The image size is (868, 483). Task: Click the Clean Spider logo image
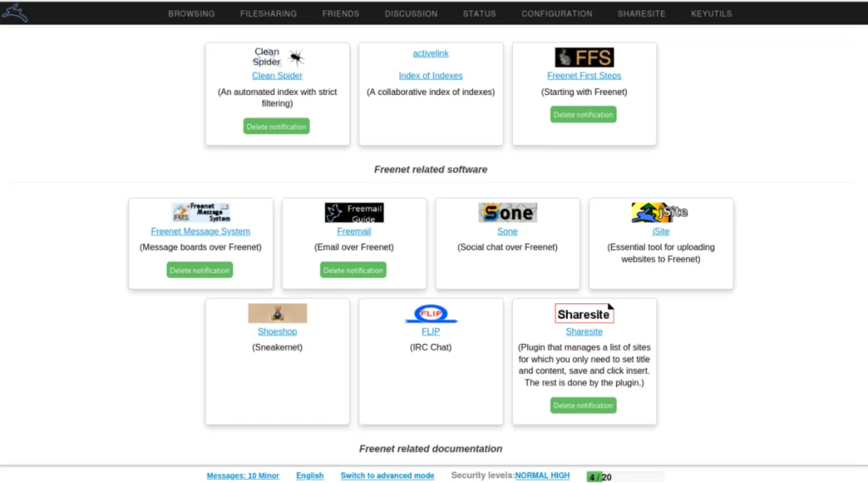click(277, 57)
